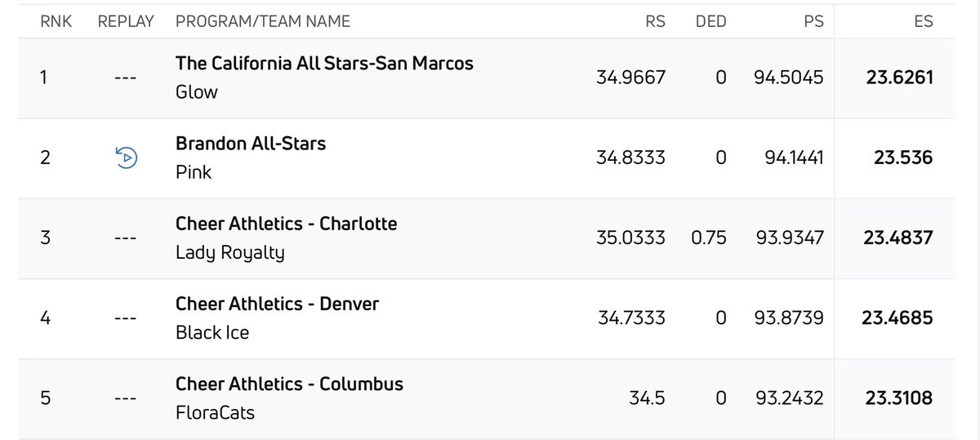Sort by the DED column header
This screenshot has width=980, height=440.
point(710,22)
